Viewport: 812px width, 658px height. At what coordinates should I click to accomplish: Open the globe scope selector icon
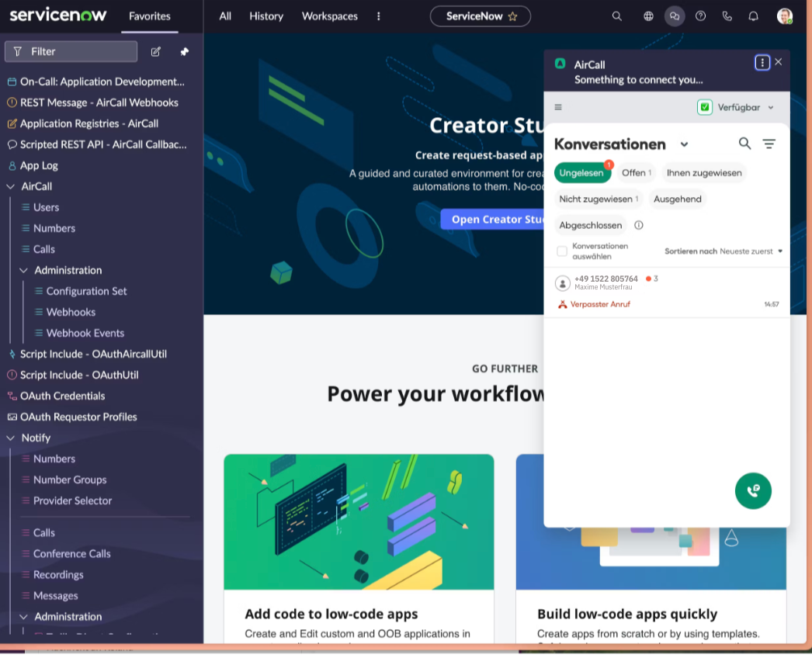click(x=648, y=16)
